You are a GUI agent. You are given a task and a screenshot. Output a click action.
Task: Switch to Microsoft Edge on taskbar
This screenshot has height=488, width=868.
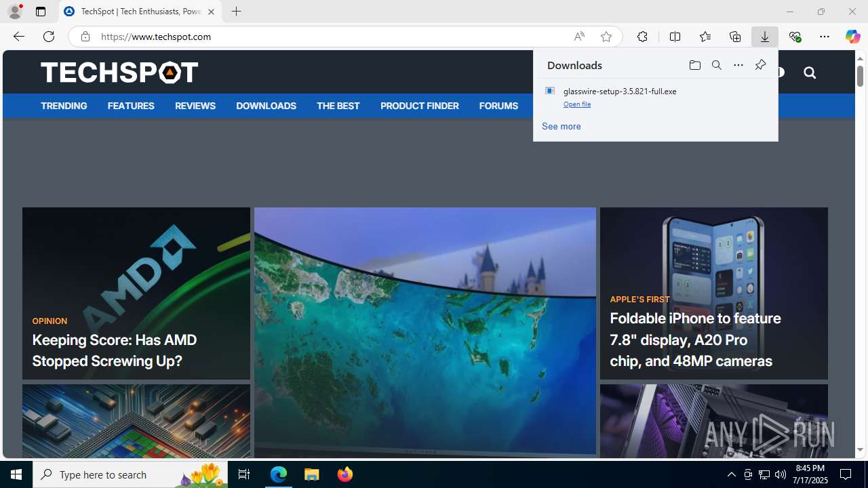click(x=279, y=474)
